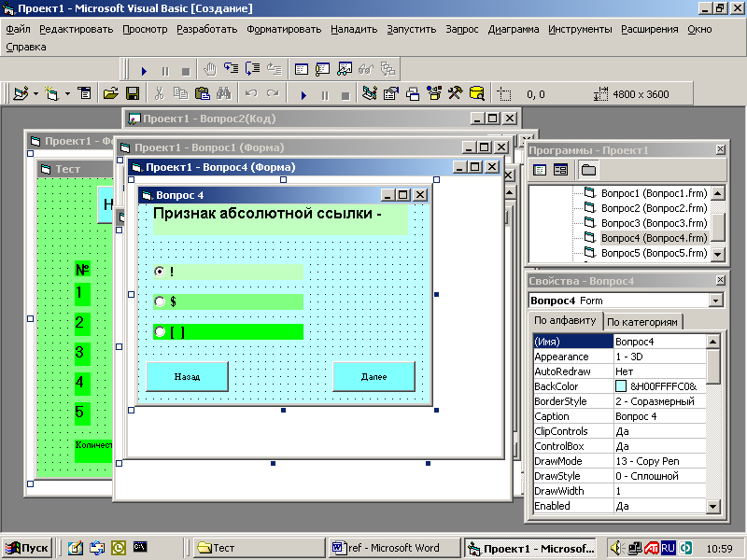Click the Add Standard EXE Project icon
This screenshot has height=560, width=747.
click(x=21, y=93)
